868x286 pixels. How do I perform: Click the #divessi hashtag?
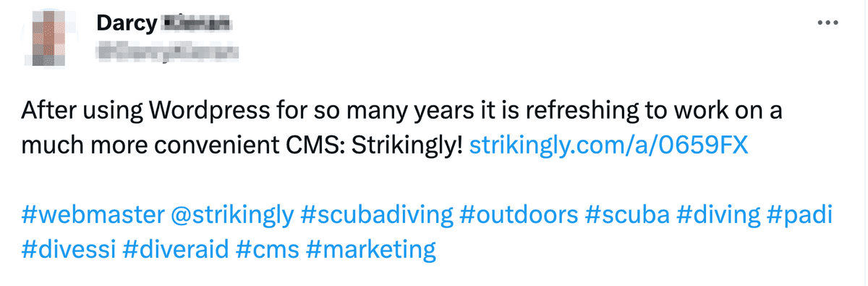click(69, 250)
